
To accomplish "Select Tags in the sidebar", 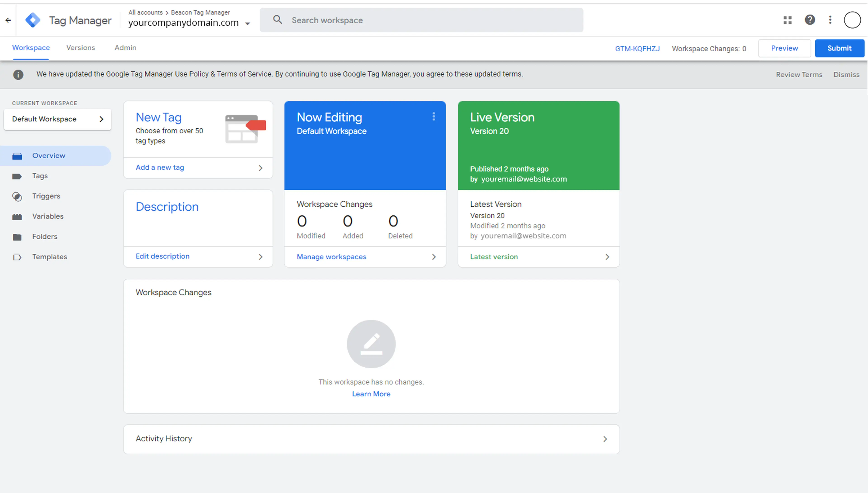I will pos(56,176).
